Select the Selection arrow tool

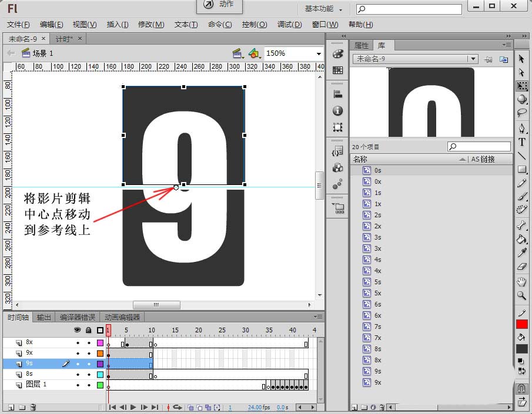pos(521,59)
